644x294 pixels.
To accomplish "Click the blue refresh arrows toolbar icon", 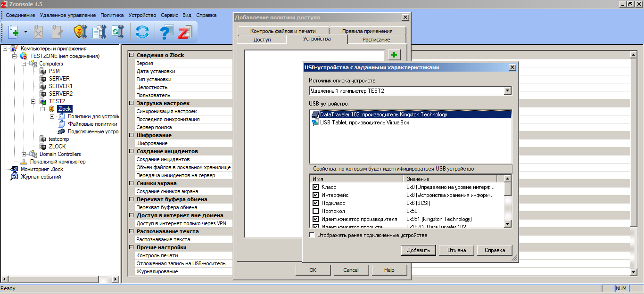I will click(x=142, y=32).
